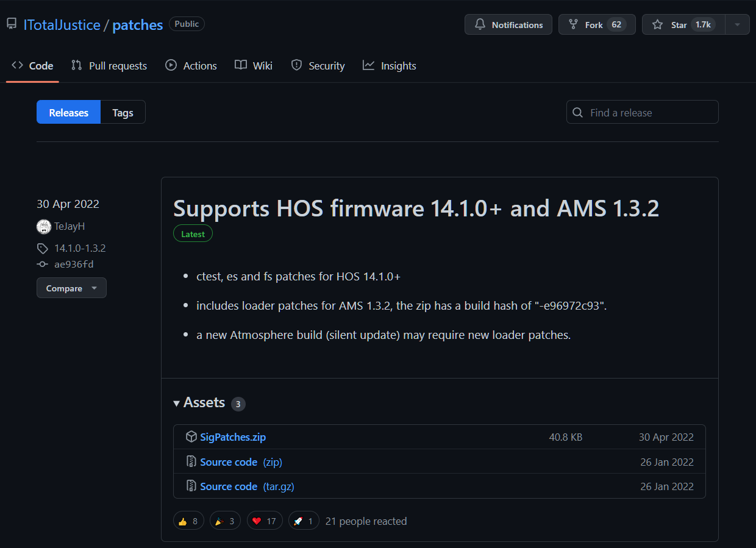
Task: Click the tag icon beside 14.1.0-1.3.2
Action: (42, 249)
